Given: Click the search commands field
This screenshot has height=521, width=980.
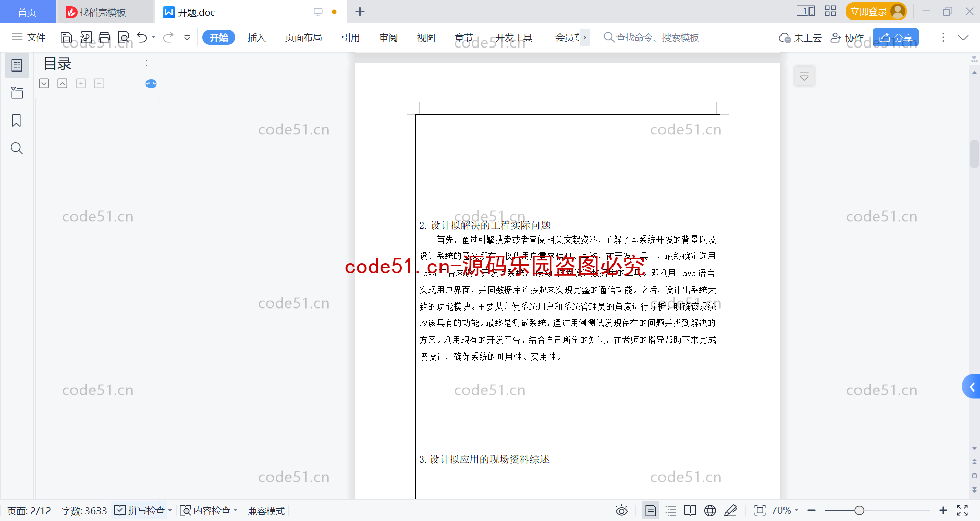Looking at the screenshot, I should pos(651,37).
